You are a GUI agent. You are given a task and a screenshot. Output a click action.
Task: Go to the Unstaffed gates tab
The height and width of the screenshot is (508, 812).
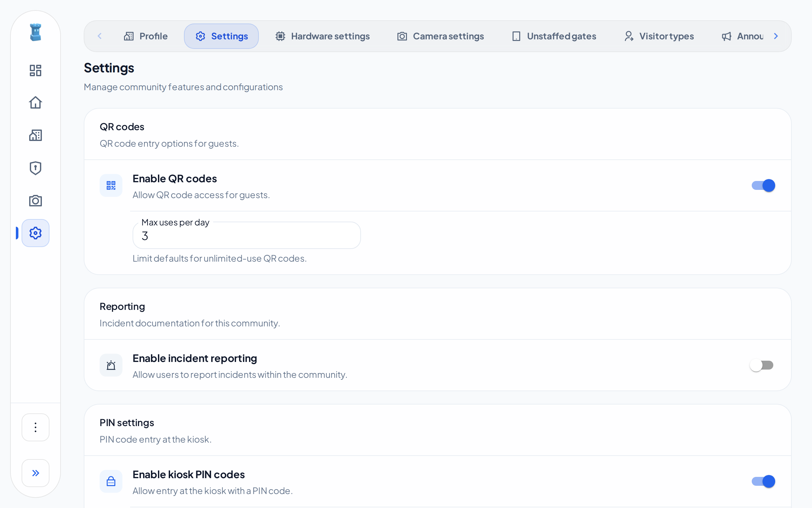(554, 36)
